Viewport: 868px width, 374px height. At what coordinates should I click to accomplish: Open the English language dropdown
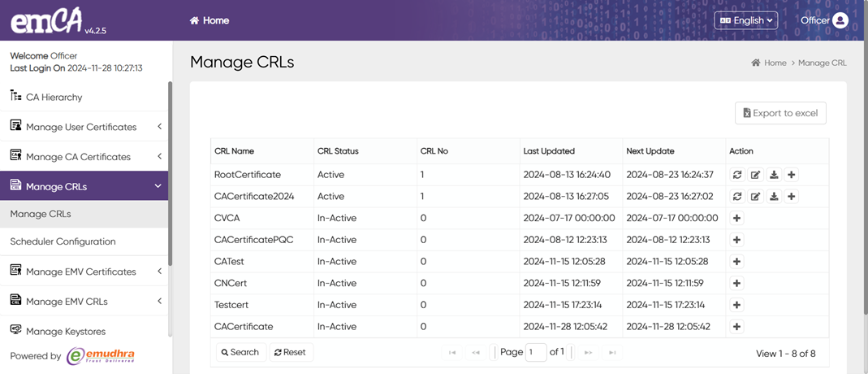click(745, 20)
